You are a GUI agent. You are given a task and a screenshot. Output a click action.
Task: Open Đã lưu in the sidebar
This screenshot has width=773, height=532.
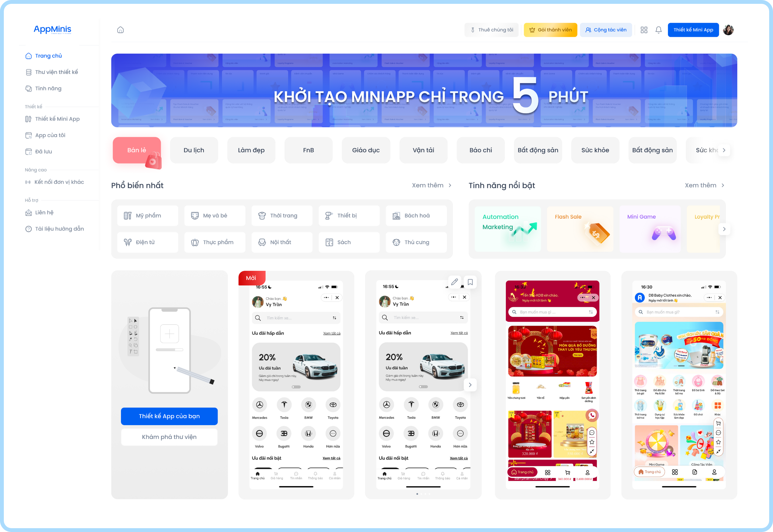(x=43, y=151)
